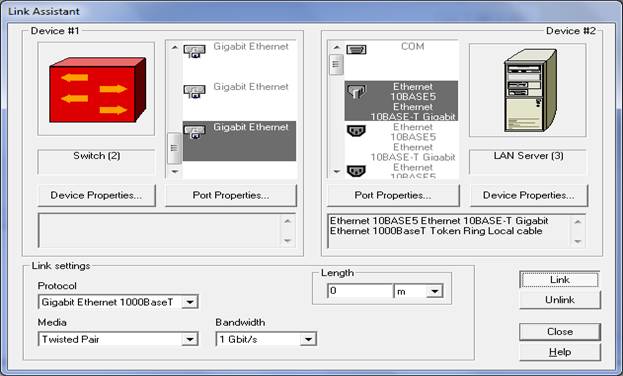
Task: Select the second 'Gigabit Ethernet' list label
Action: (x=251, y=87)
